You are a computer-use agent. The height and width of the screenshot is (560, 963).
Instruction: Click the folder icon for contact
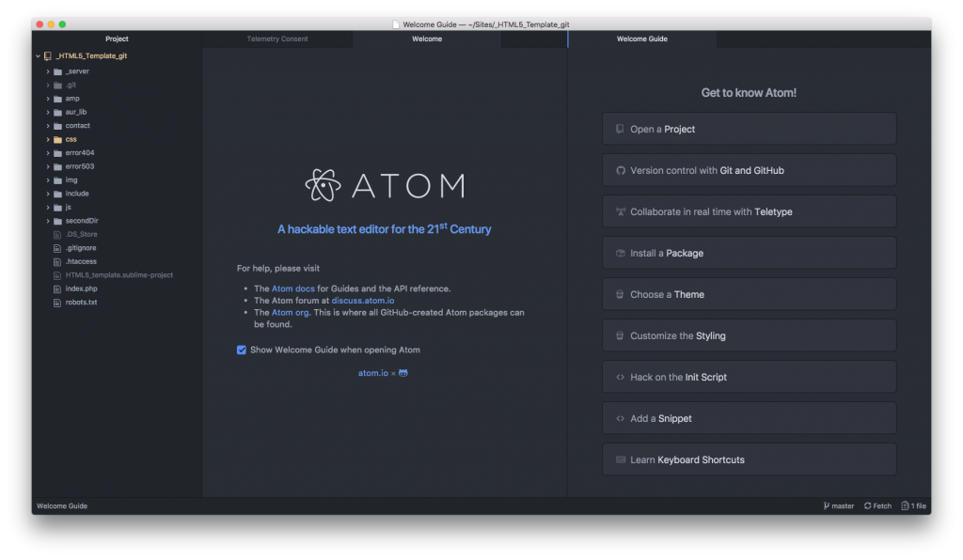(57, 126)
